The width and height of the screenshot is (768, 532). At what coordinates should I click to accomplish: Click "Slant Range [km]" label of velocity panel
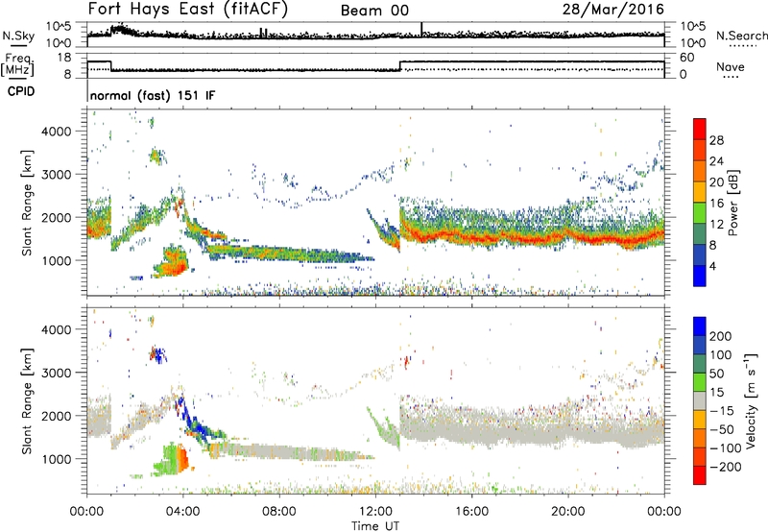[x=27, y=401]
